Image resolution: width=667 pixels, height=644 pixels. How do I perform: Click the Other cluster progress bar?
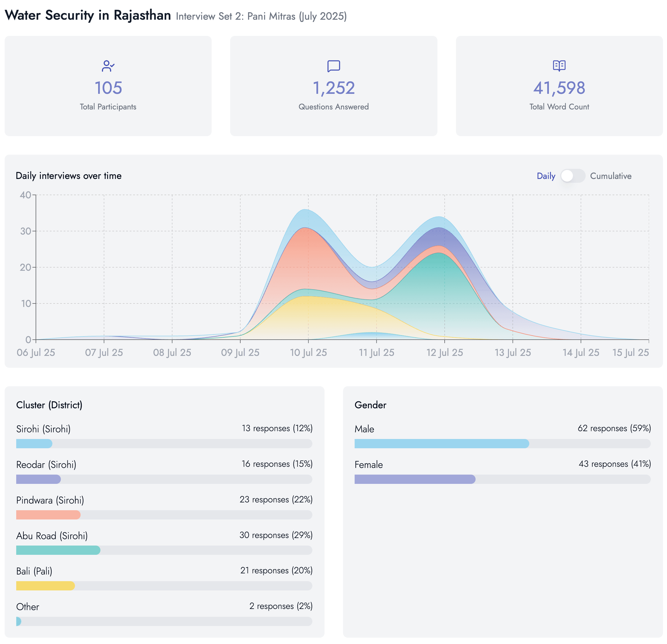(164, 621)
